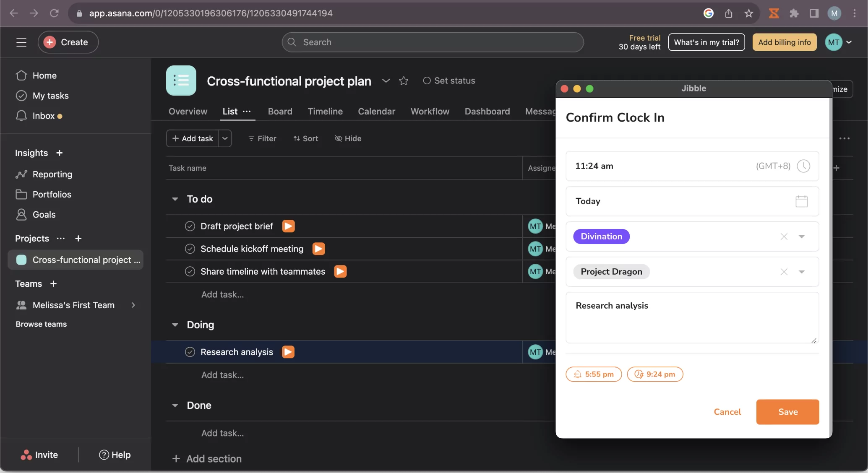Select the 9:24 pm time chip

[x=655, y=374]
